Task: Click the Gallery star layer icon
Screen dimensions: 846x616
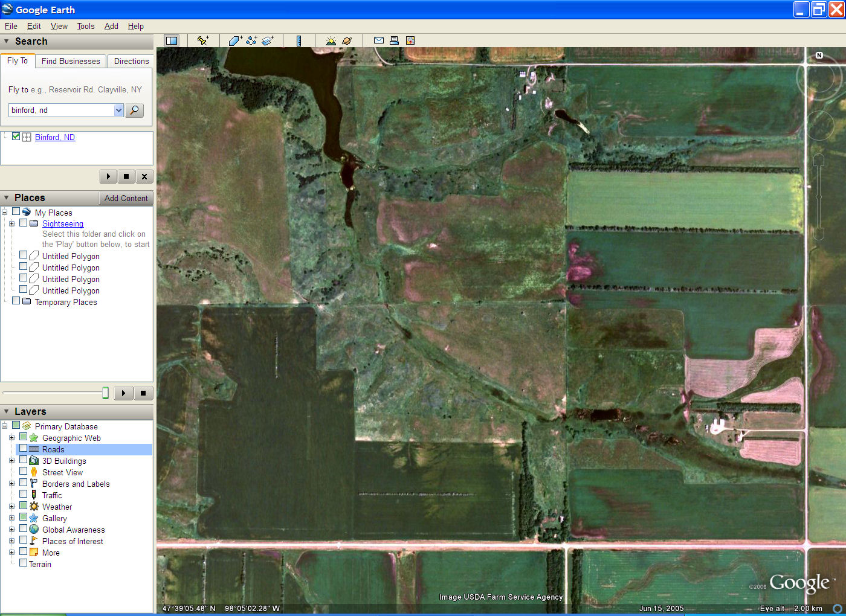Action: (x=34, y=518)
